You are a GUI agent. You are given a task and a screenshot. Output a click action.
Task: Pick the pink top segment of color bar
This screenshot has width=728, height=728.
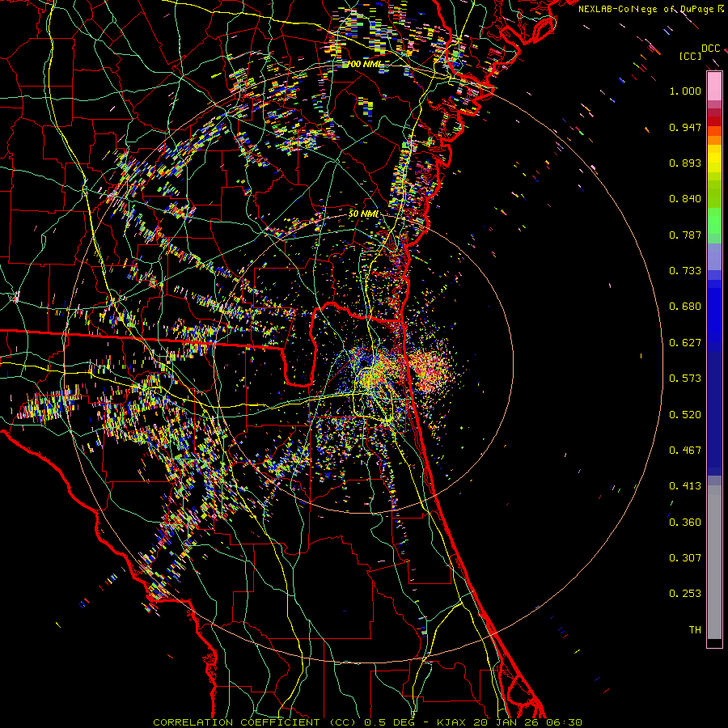point(714,87)
